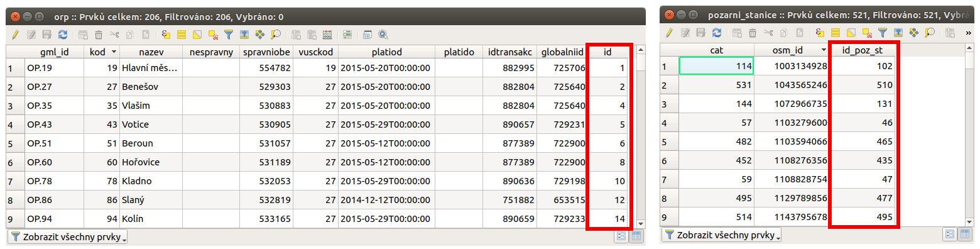Click the 'Kladno' name cell
Viewport: 980px width, 249px height.
tap(151, 181)
